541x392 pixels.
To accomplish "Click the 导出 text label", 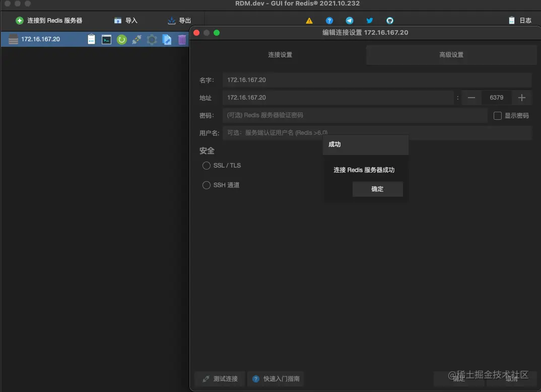I will coord(185,21).
